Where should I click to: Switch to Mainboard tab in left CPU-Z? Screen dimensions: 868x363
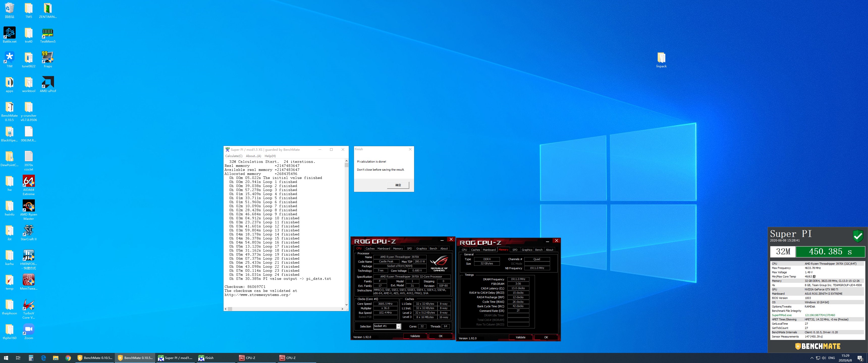coord(384,249)
